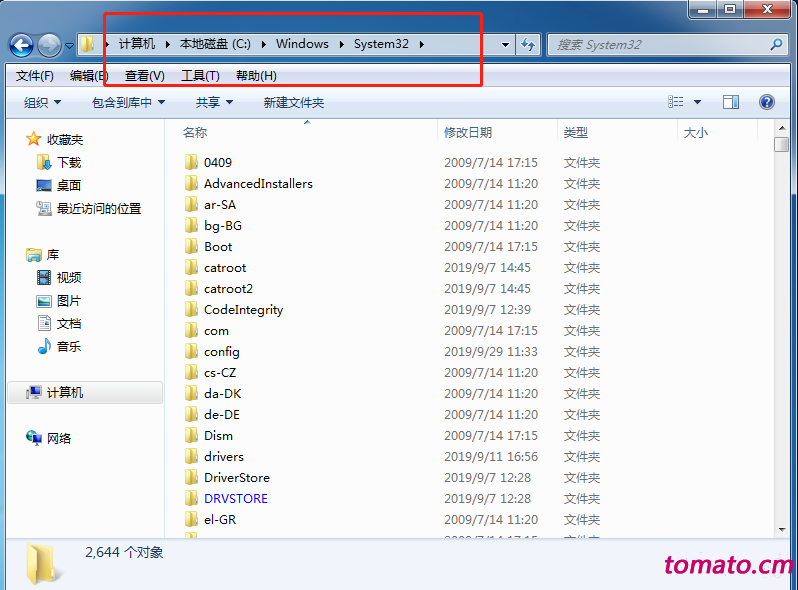Select the ar-SA folder icon

pos(191,204)
